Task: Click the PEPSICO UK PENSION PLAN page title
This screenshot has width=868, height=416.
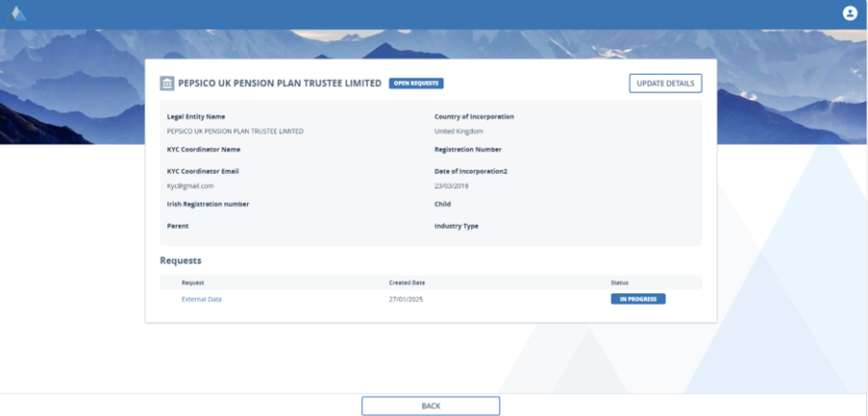Action: click(280, 84)
